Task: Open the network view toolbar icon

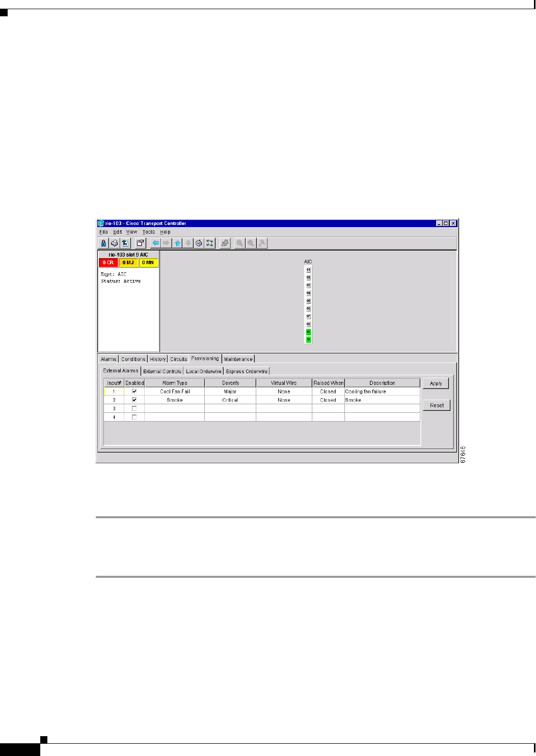Action: (209, 243)
